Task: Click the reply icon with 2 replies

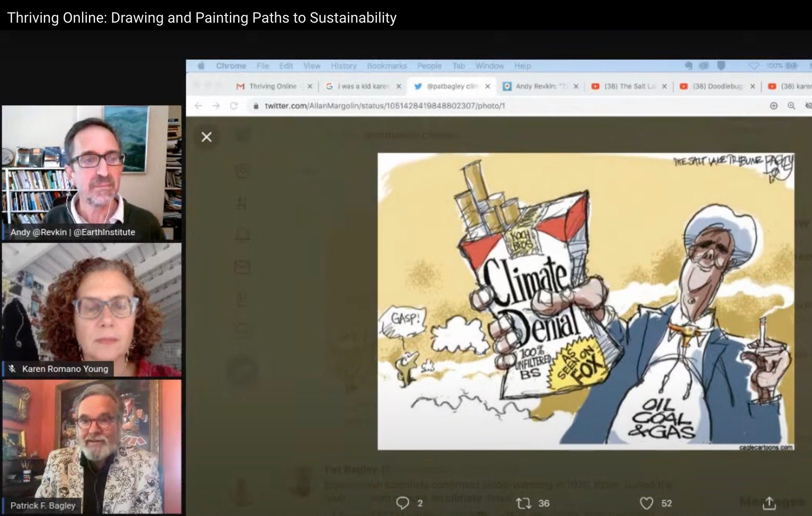Action: click(x=402, y=503)
